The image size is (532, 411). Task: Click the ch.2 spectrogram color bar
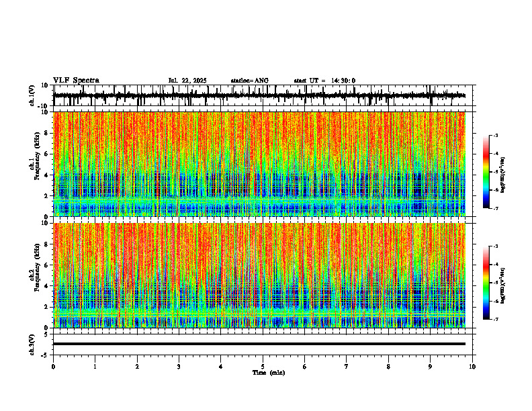point(486,283)
